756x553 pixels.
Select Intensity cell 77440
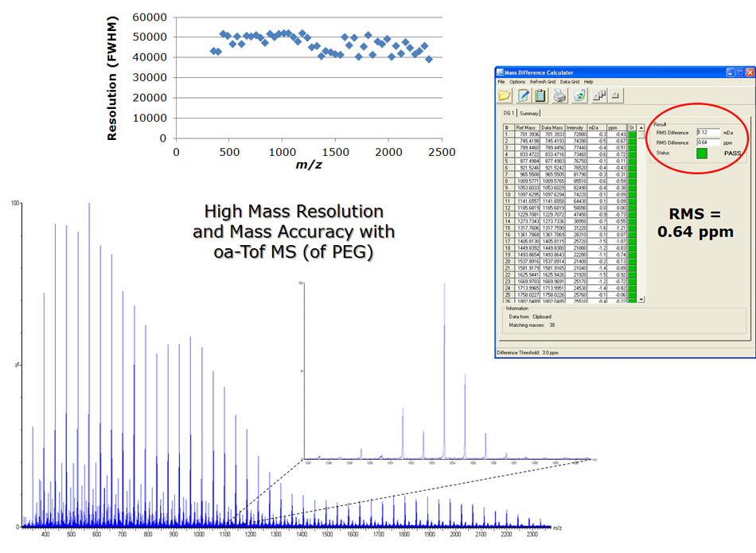coord(576,147)
